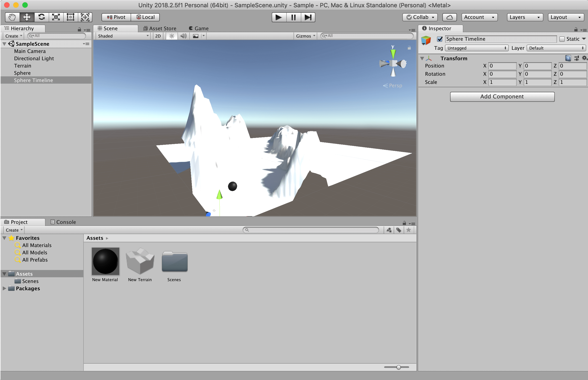Open Transform preset selector icon
The width and height of the screenshot is (588, 380).
(576, 58)
